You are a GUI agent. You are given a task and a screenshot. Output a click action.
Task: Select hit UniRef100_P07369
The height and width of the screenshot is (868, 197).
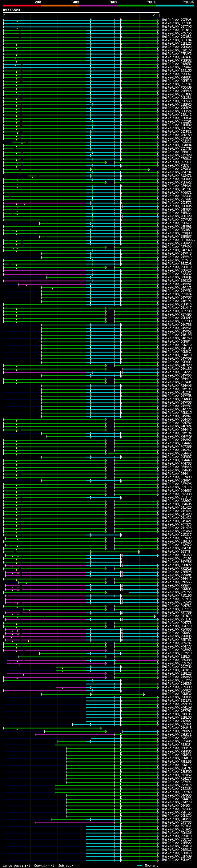176,446
